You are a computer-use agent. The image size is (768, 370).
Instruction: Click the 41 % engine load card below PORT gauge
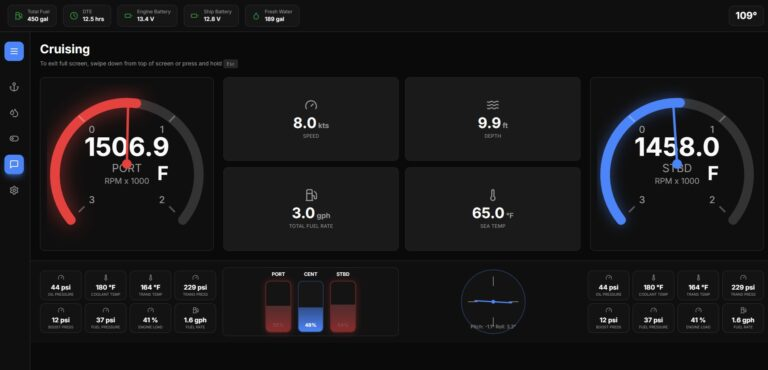coord(150,318)
